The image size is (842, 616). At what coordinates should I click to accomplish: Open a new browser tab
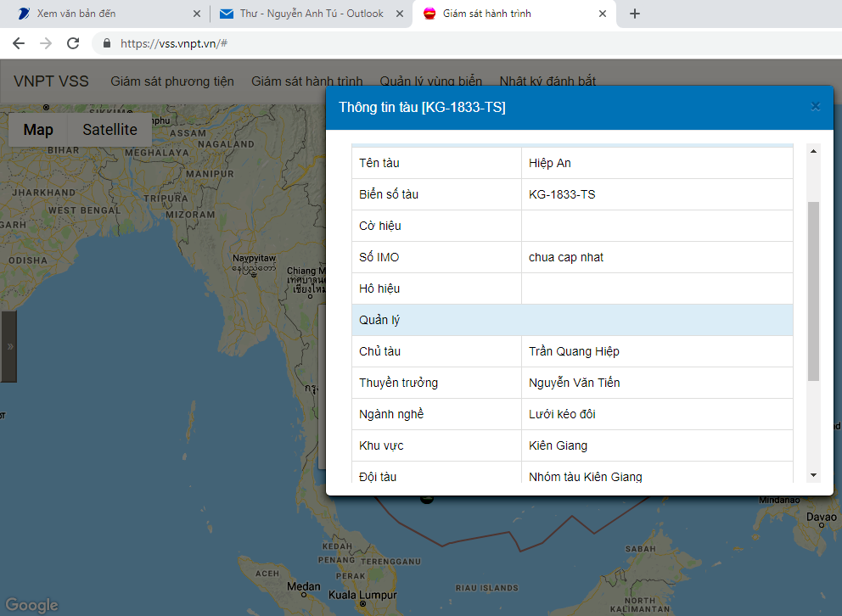pyautogui.click(x=634, y=14)
